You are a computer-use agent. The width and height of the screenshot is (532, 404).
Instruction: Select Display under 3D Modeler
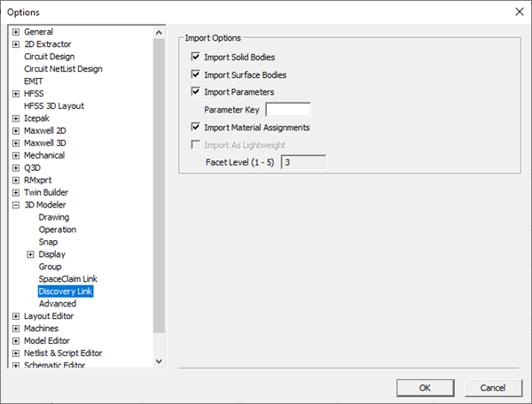point(52,254)
